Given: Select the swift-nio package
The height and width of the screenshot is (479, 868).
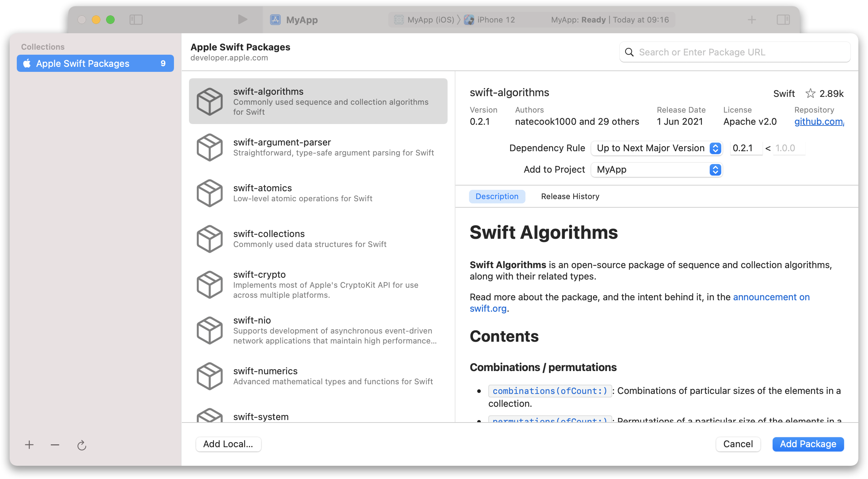Looking at the screenshot, I should [x=318, y=330].
